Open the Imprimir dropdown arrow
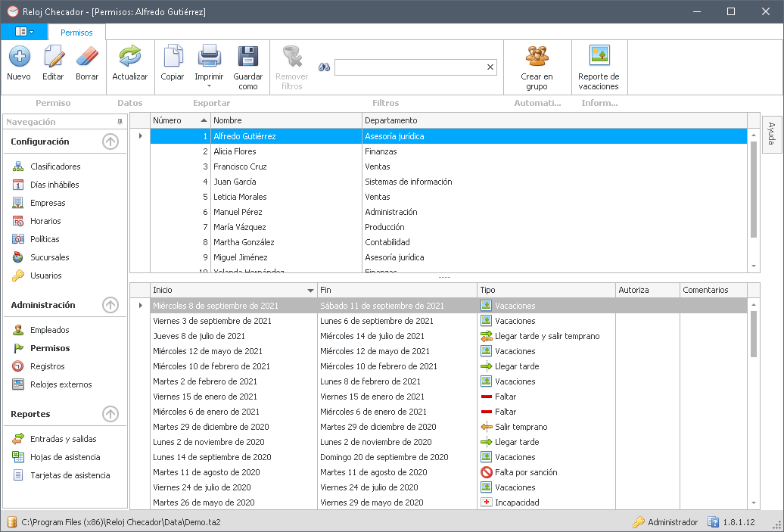Screen dimensions: 784x532 [x=209, y=86]
